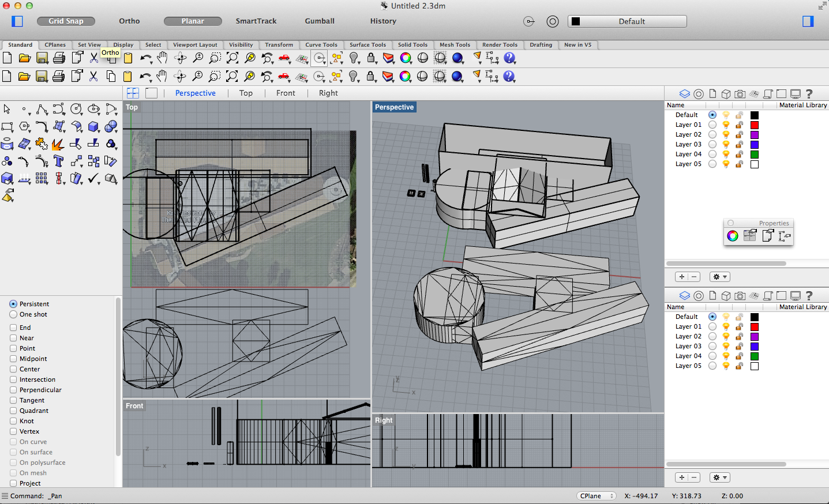Image resolution: width=829 pixels, height=504 pixels.
Task: Open gear menu in upper layers panel
Action: (x=719, y=277)
